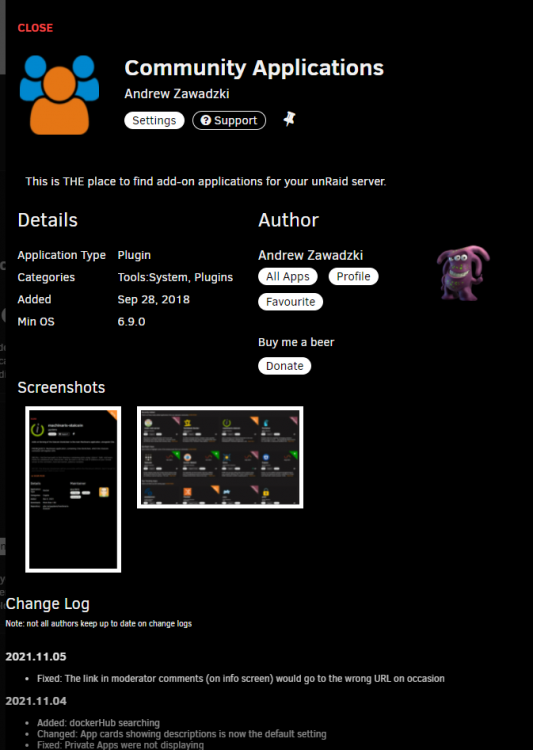Screen dimensions: 533x750
Task: Open the Support button
Action: [x=229, y=120]
